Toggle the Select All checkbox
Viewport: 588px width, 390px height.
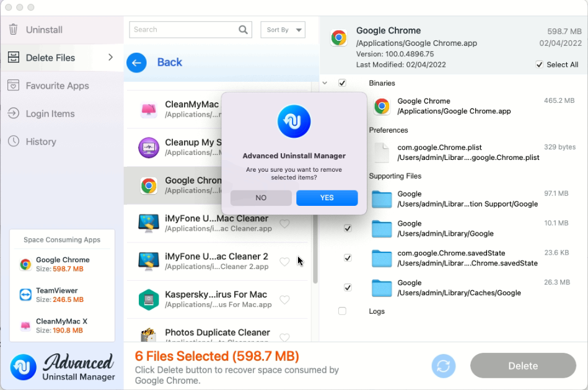[x=539, y=64]
